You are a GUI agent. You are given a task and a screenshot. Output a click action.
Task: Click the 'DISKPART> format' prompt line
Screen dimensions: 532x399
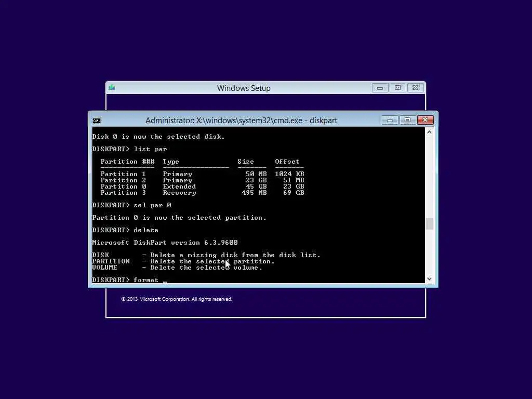(125, 280)
